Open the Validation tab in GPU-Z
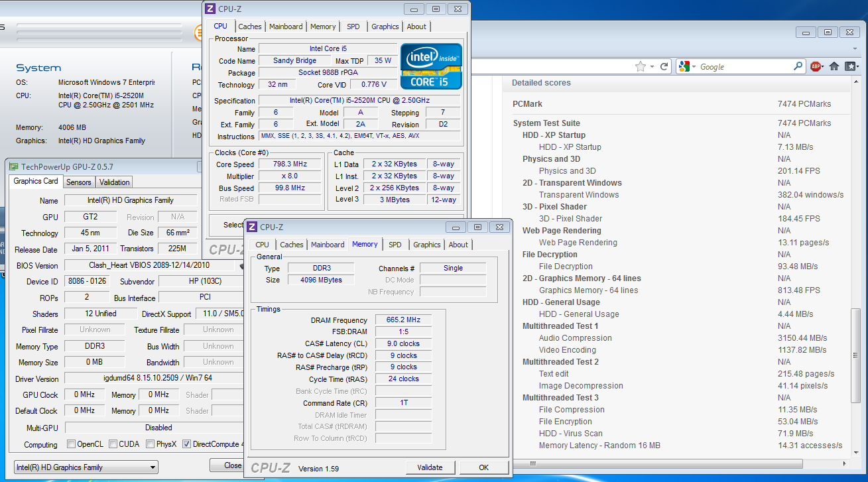Image resolution: width=868 pixels, height=482 pixels. [x=115, y=182]
